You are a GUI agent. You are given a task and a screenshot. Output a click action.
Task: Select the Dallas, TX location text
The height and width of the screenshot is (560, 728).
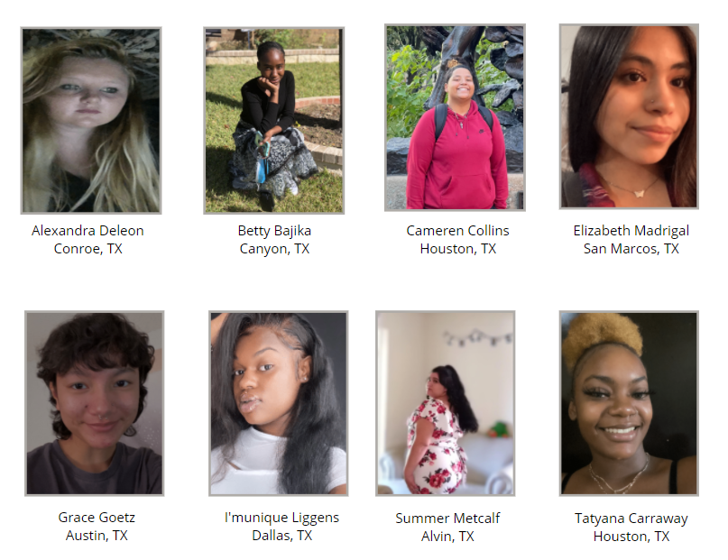click(x=281, y=536)
